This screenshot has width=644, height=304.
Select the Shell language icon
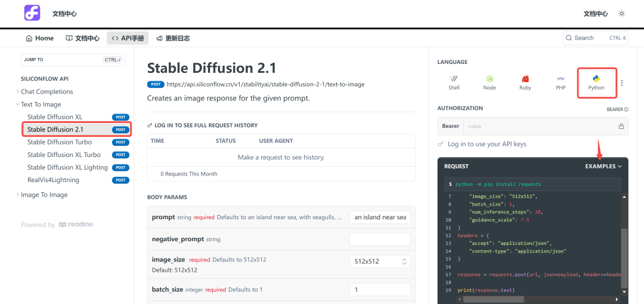click(454, 82)
